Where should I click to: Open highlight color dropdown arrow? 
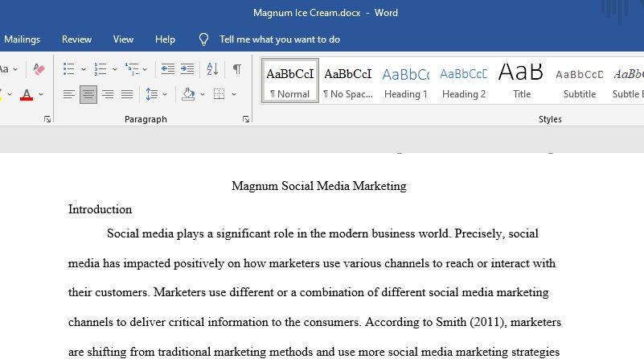[10, 95]
